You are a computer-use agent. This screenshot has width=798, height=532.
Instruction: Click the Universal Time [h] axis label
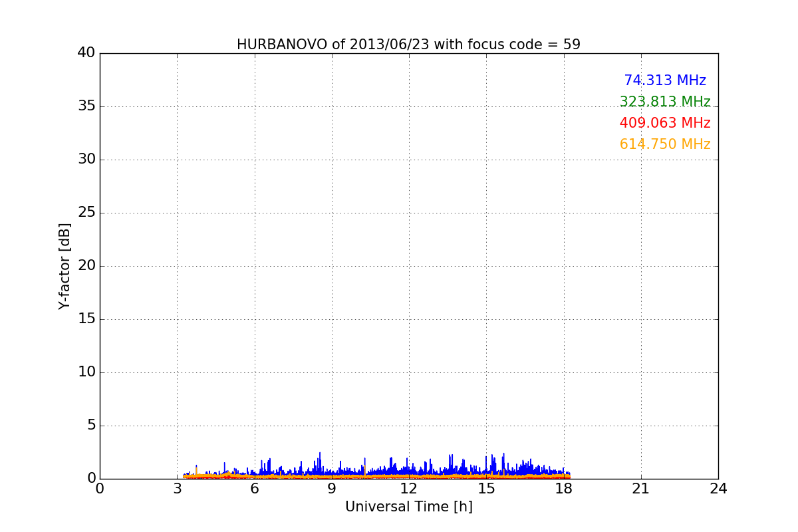tap(408, 507)
